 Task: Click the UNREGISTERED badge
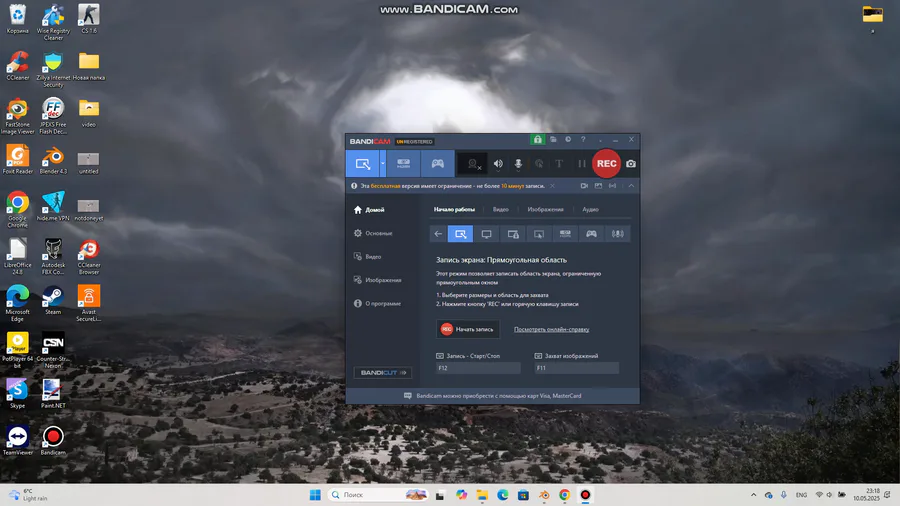[x=414, y=142]
